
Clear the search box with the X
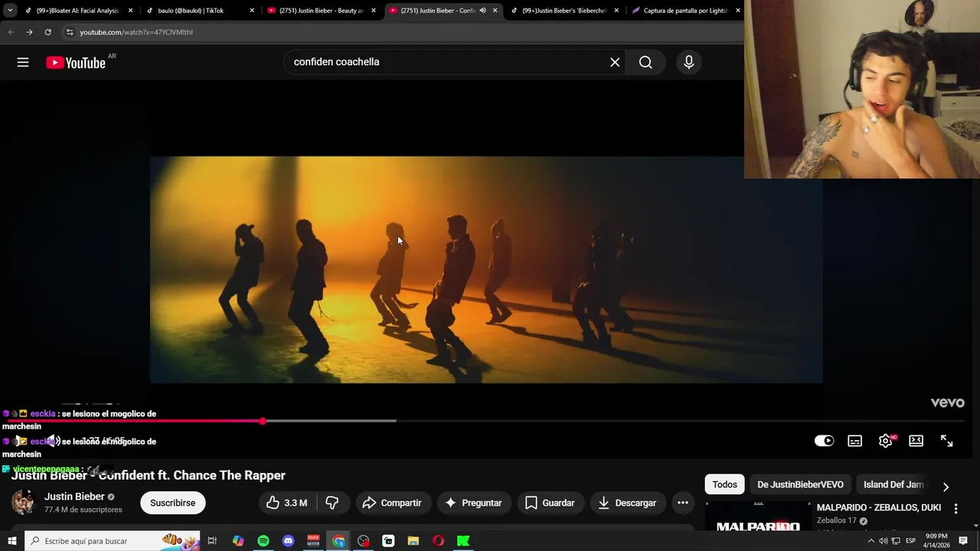click(615, 63)
